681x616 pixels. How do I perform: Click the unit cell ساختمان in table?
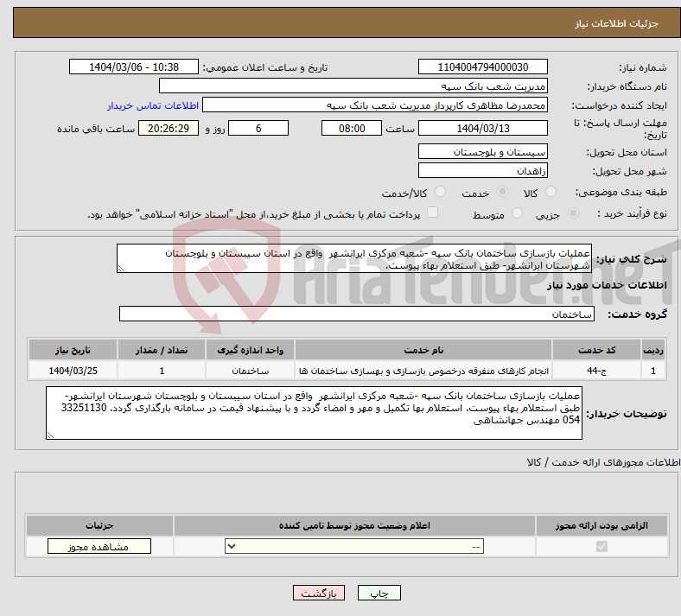250,371
